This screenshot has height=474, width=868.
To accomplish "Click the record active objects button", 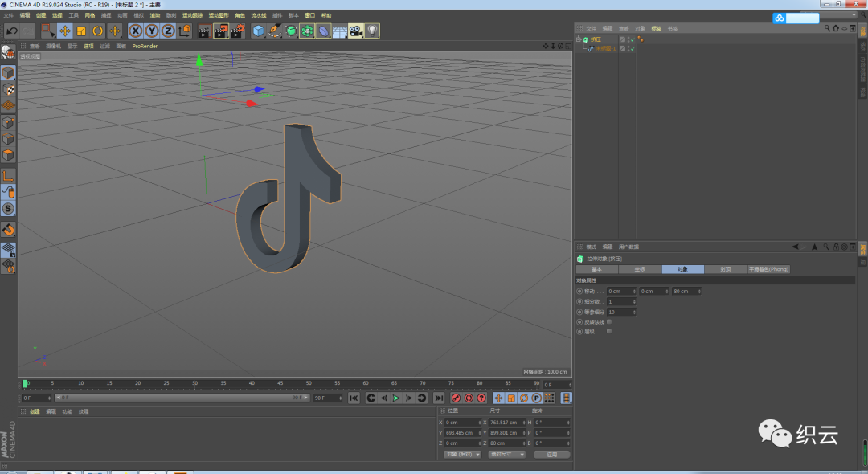I will [457, 398].
